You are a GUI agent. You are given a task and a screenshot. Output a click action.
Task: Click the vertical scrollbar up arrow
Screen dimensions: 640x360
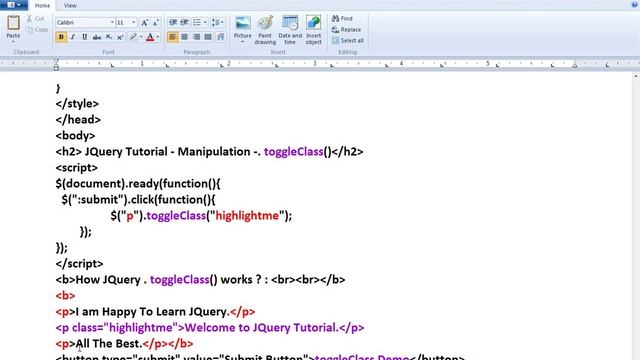point(636,76)
